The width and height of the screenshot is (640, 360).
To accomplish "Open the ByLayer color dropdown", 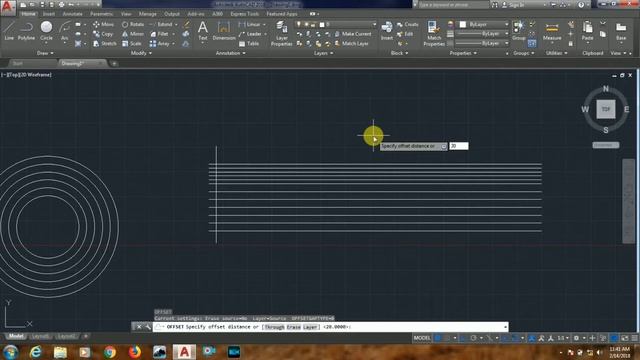I will 507,24.
